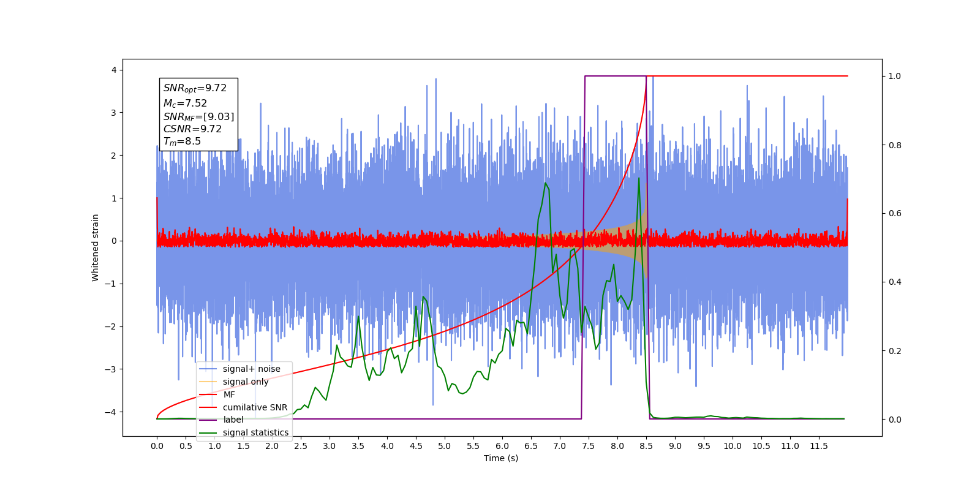The width and height of the screenshot is (980, 490).
Task: Click the CSNR=9.72 annotation text
Action: coord(192,129)
